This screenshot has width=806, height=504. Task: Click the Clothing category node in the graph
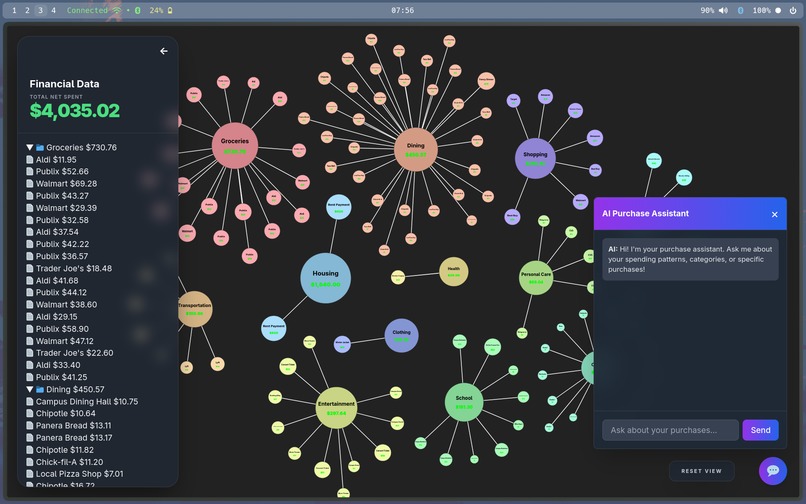[x=401, y=335]
